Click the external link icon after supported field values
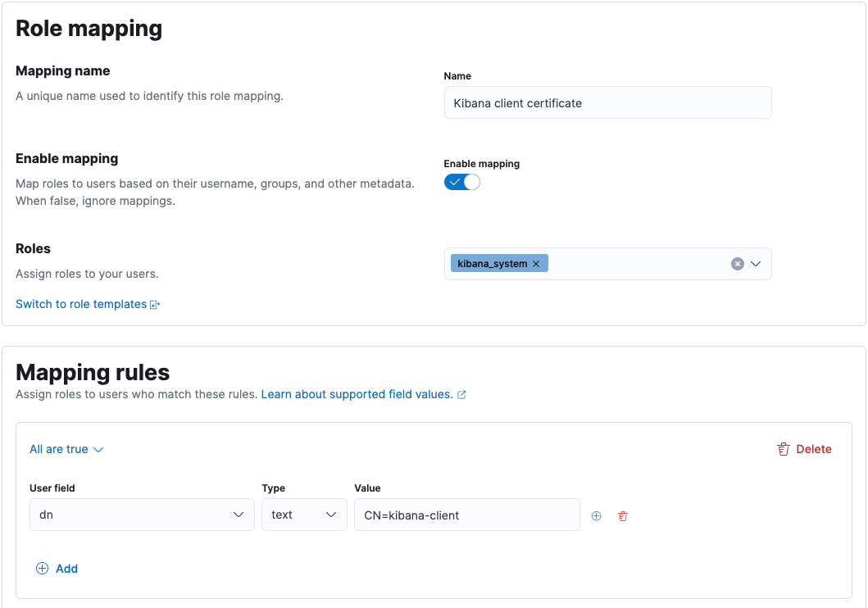Viewport: 868px width, 608px height. [461, 394]
